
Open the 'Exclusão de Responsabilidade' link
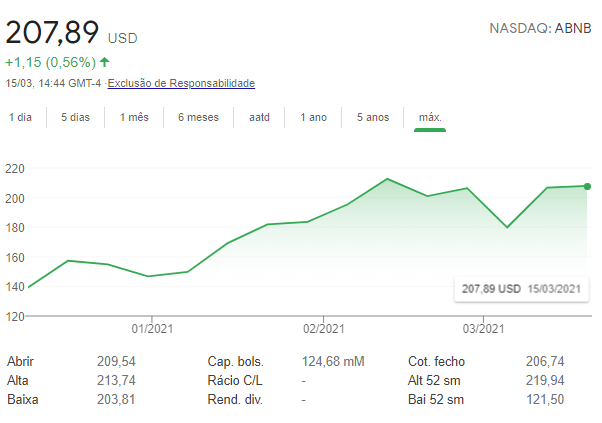pyautogui.click(x=181, y=83)
